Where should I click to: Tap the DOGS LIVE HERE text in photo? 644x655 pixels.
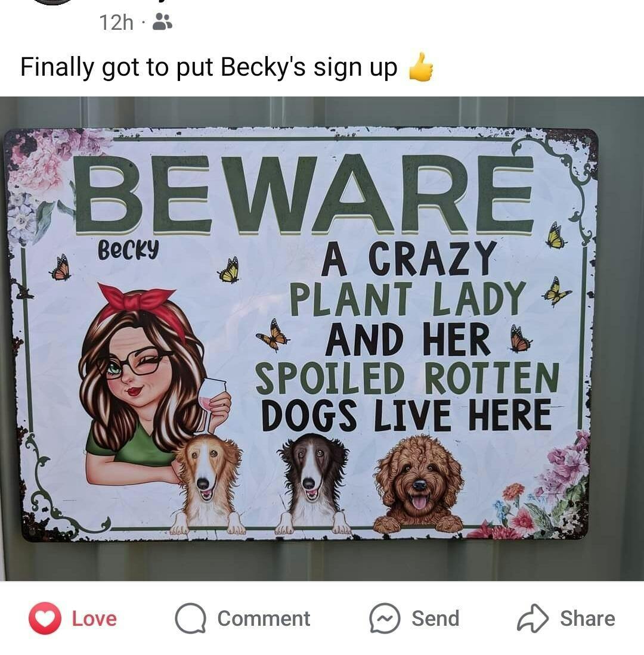pyautogui.click(x=407, y=415)
